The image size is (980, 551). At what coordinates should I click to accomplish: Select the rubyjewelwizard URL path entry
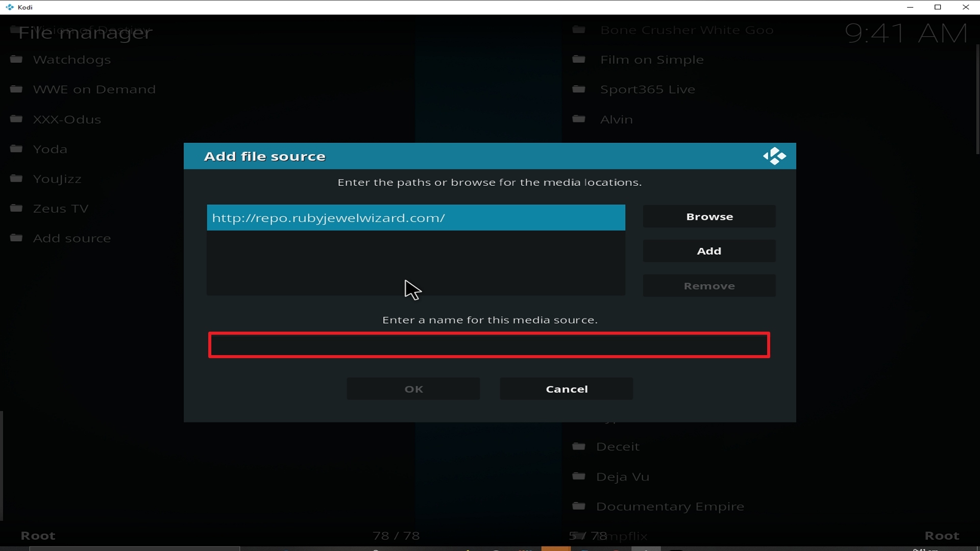(415, 218)
